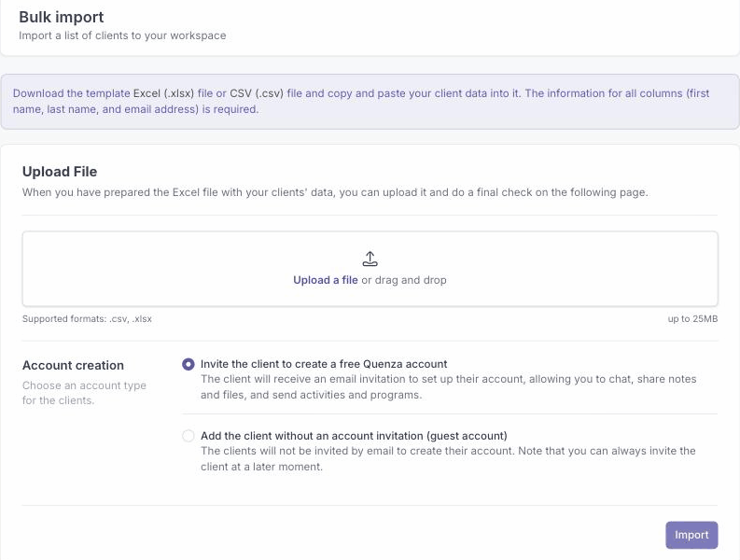This screenshot has width=740, height=560.
Task: Click 'Choose an account type' helper text
Action: click(x=84, y=393)
